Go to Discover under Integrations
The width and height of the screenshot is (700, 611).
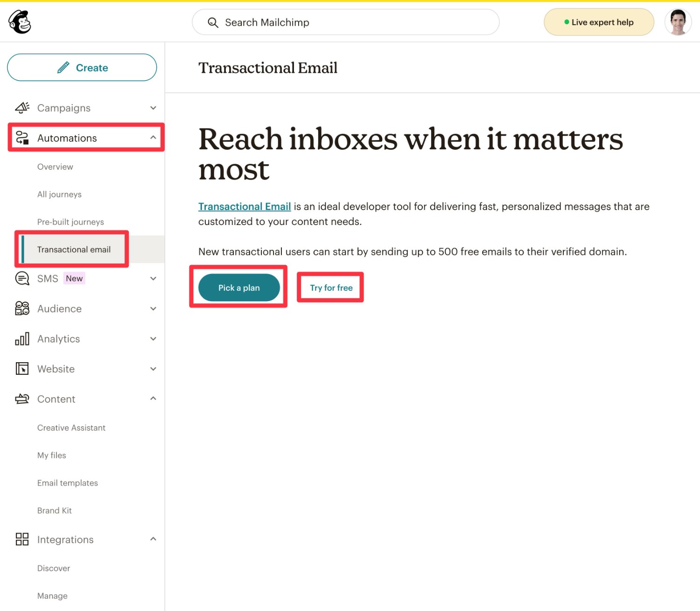click(x=54, y=568)
